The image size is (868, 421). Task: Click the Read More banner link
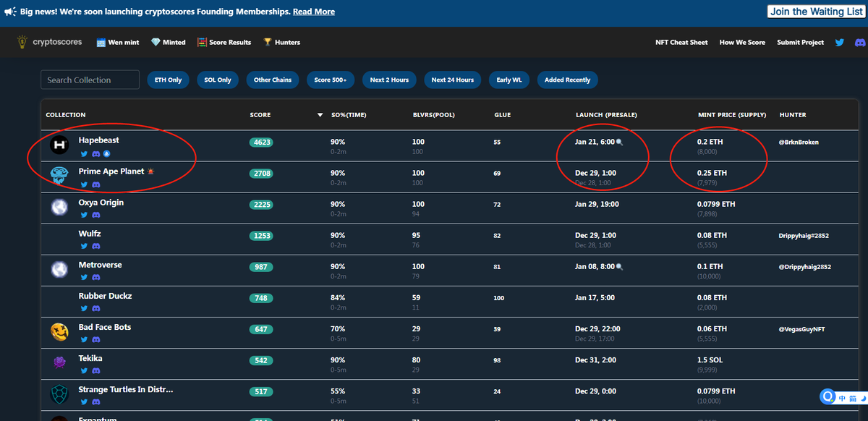pos(314,12)
